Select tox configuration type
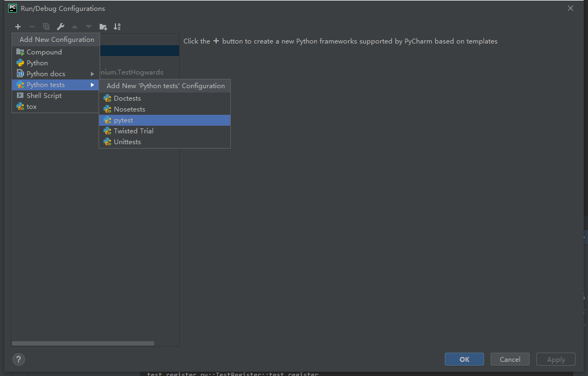 click(x=56, y=107)
